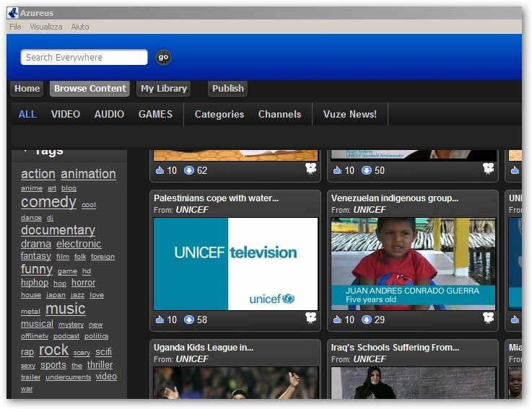Click video camera icon on Venezuelan indigenous group card
This screenshot has height=409, width=532.
[488, 318]
